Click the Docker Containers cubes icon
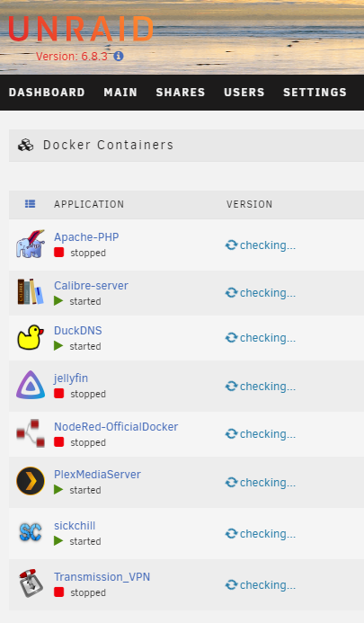Viewport: 364px width, 623px height. pos(26,145)
